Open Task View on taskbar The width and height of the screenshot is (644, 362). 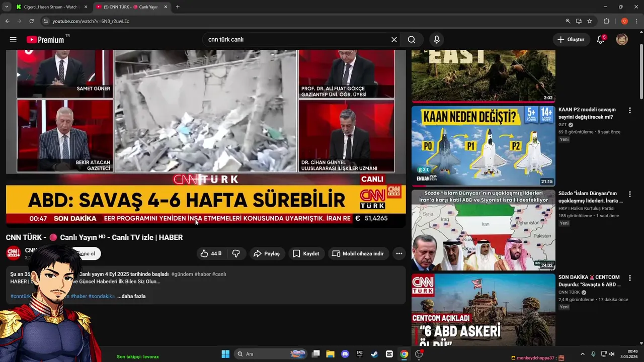(x=315, y=354)
